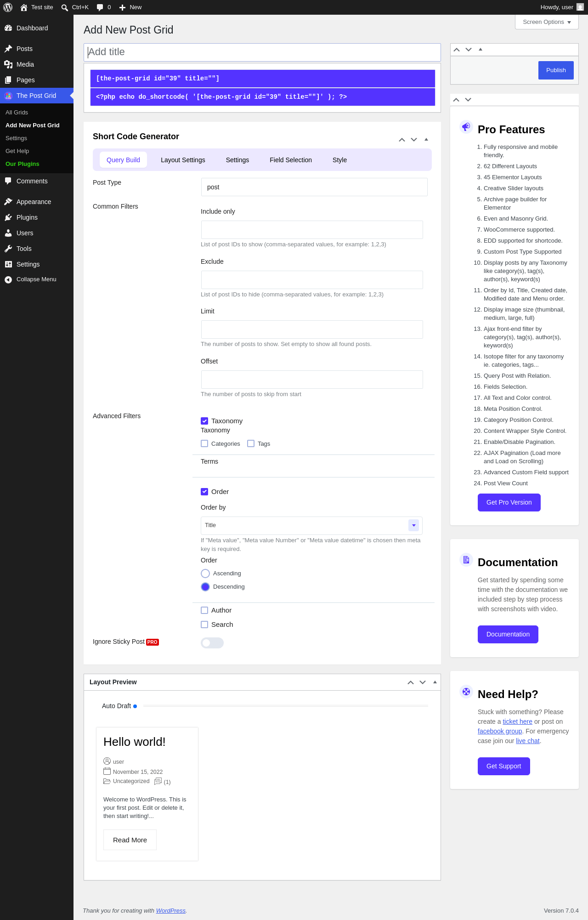Click Read More on Hello world post
The height and width of the screenshot is (920, 588).
click(x=130, y=840)
